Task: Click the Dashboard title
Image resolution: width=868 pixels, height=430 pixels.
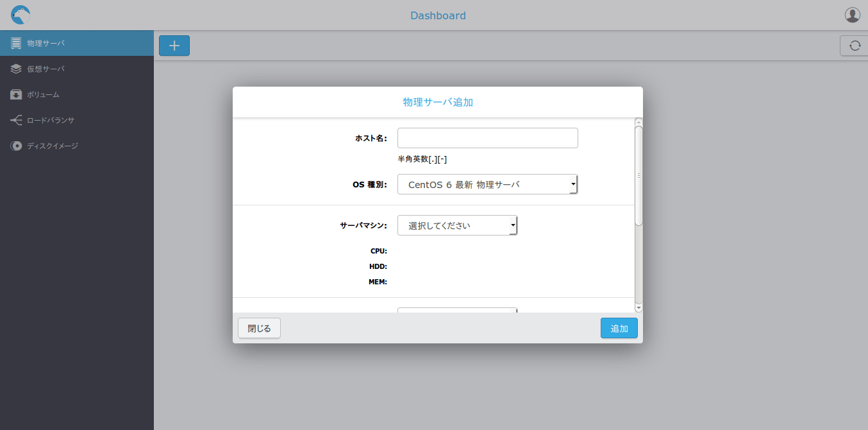Action: tap(438, 15)
